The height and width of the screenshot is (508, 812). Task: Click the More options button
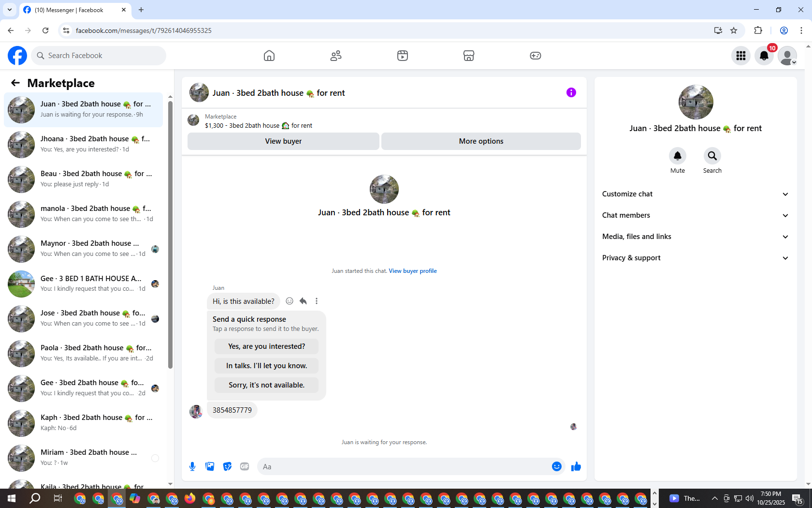(x=481, y=141)
